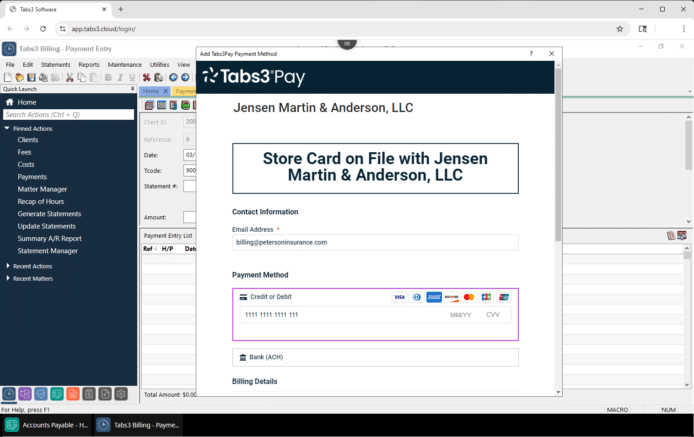Click the Home icon in Quick Launch
Screen dimensions: 694x437
(x=10, y=102)
